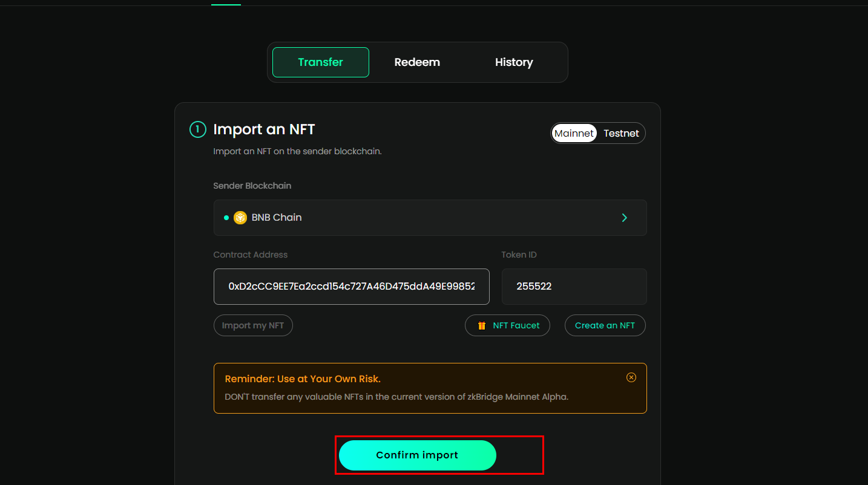
Task: View the History tab
Action: tap(514, 62)
